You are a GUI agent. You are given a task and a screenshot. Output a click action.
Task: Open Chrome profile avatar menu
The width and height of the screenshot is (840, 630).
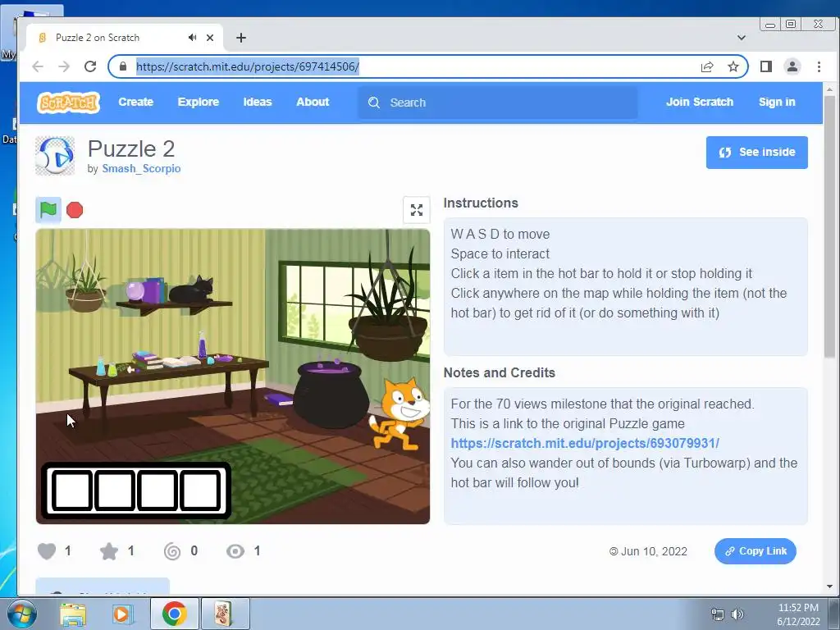(x=792, y=66)
